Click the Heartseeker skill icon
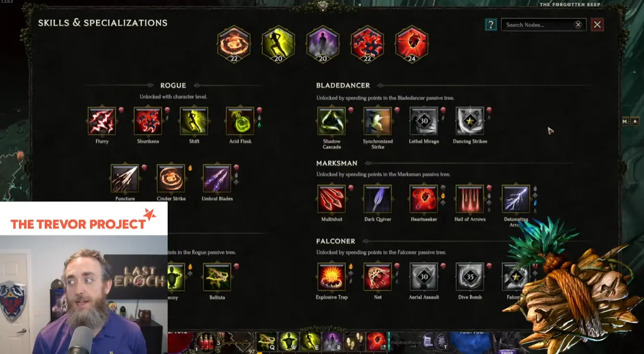 click(424, 199)
